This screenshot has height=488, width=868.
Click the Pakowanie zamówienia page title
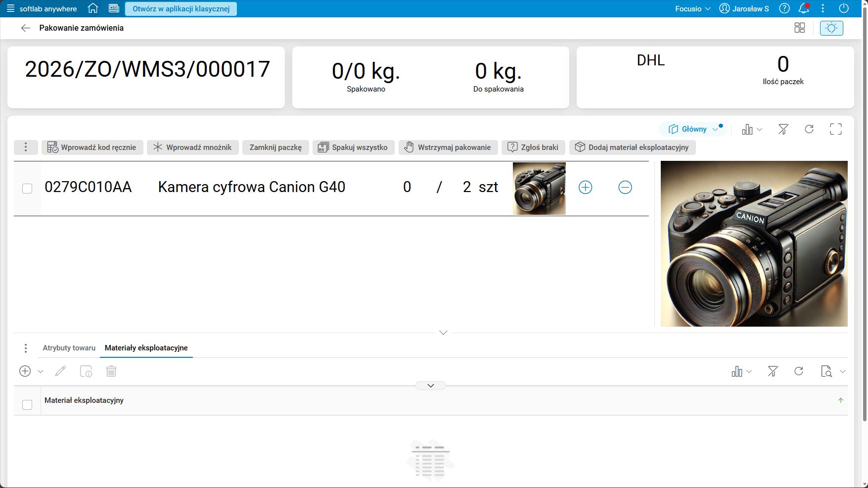pyautogui.click(x=82, y=28)
